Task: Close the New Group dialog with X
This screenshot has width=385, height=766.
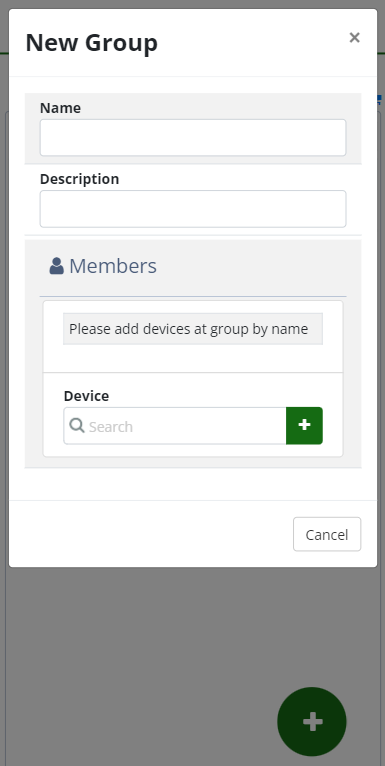Action: 354,37
